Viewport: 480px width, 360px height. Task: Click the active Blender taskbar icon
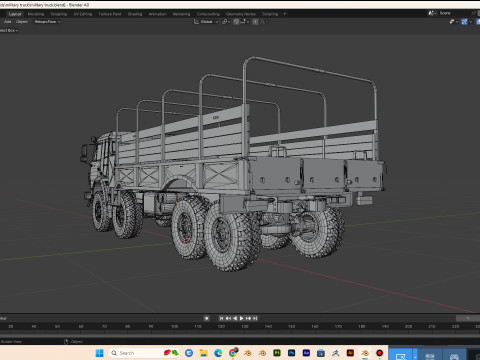coord(365,353)
